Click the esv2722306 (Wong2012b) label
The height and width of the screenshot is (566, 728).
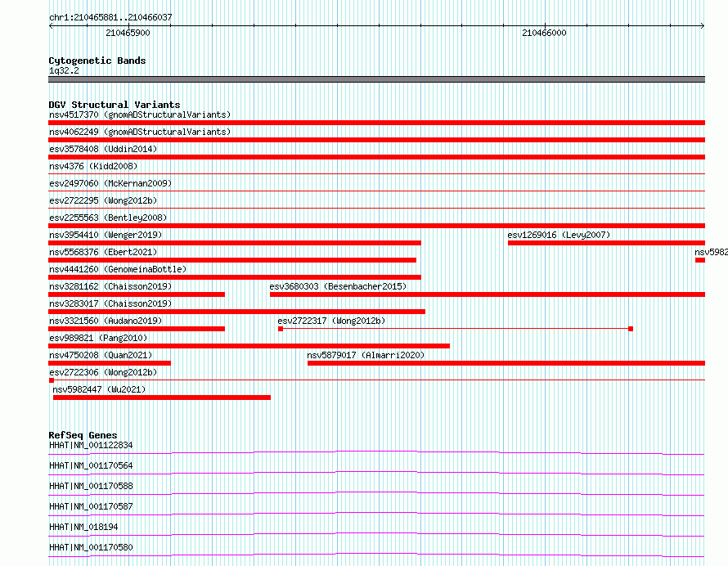103,372
